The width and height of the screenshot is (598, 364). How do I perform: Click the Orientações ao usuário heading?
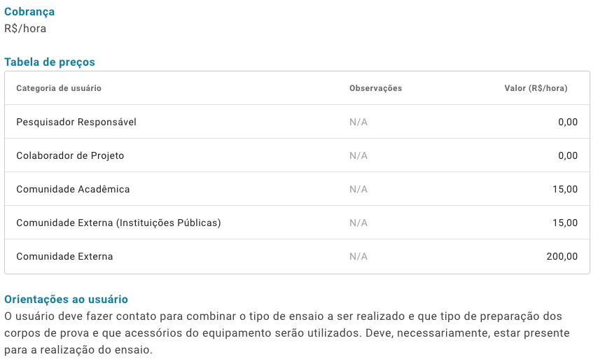tap(66, 300)
